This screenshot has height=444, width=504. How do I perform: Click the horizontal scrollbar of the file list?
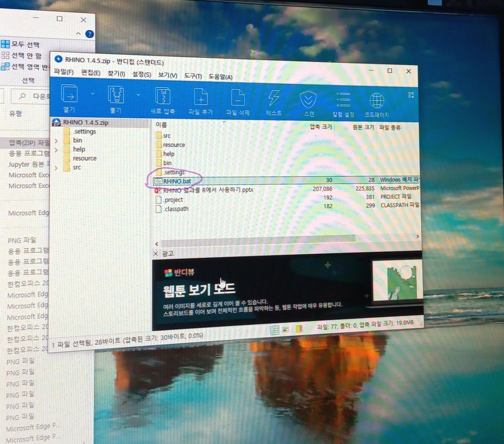coord(257,238)
